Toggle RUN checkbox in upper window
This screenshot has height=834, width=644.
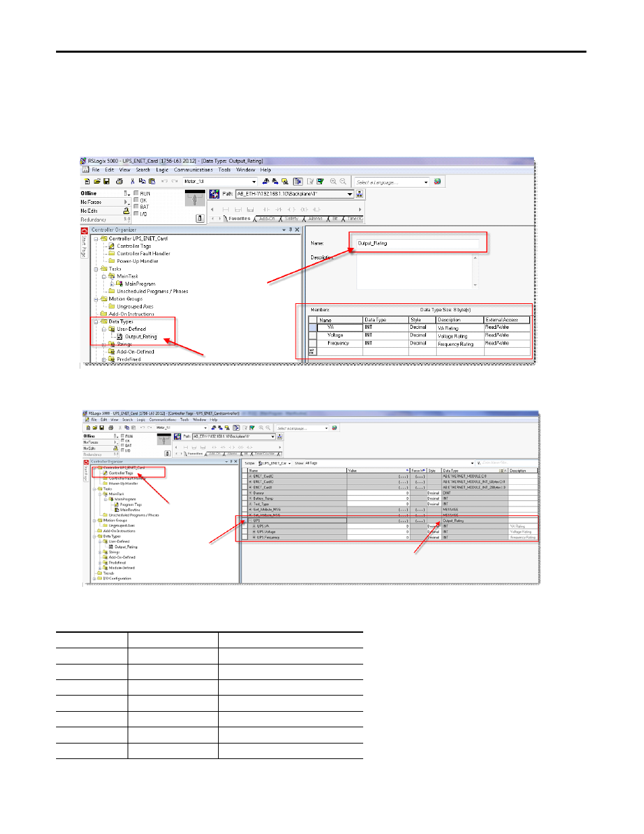click(136, 193)
